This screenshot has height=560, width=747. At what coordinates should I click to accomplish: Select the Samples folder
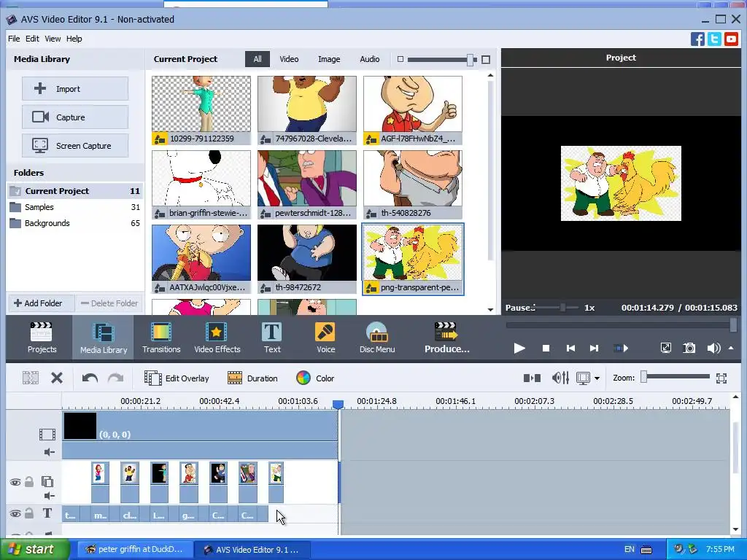[x=75, y=207]
